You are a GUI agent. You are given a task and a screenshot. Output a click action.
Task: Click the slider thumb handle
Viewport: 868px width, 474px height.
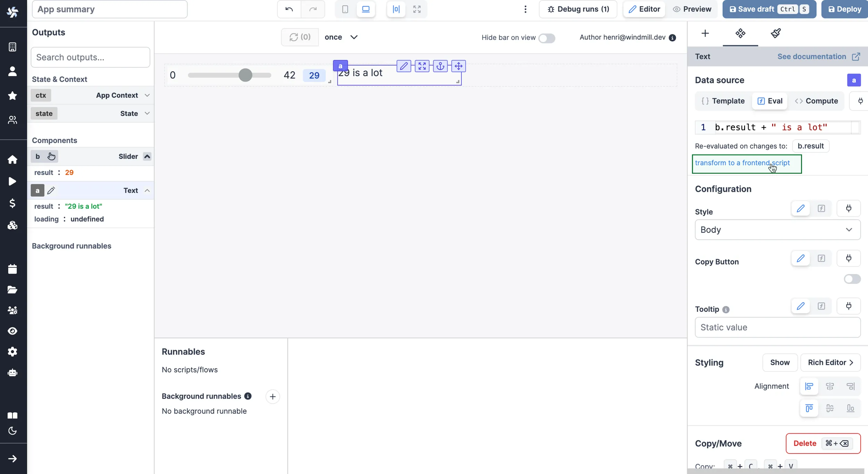[245, 75]
